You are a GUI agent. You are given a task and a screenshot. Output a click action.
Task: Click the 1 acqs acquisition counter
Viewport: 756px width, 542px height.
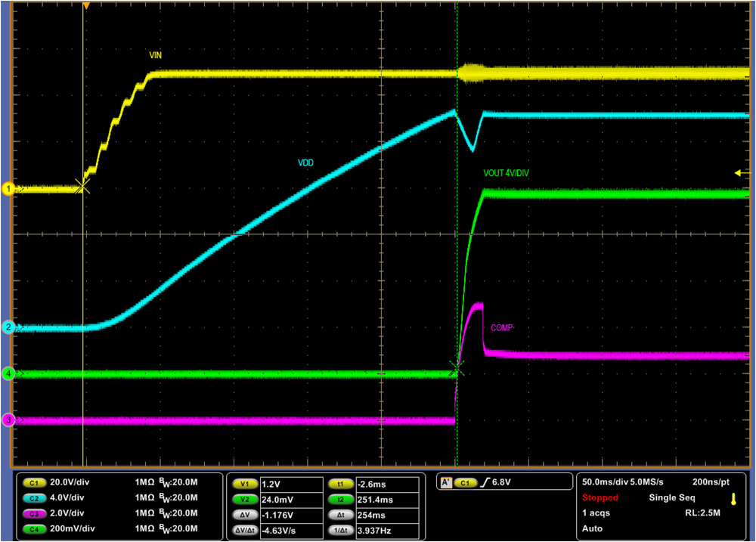click(594, 513)
